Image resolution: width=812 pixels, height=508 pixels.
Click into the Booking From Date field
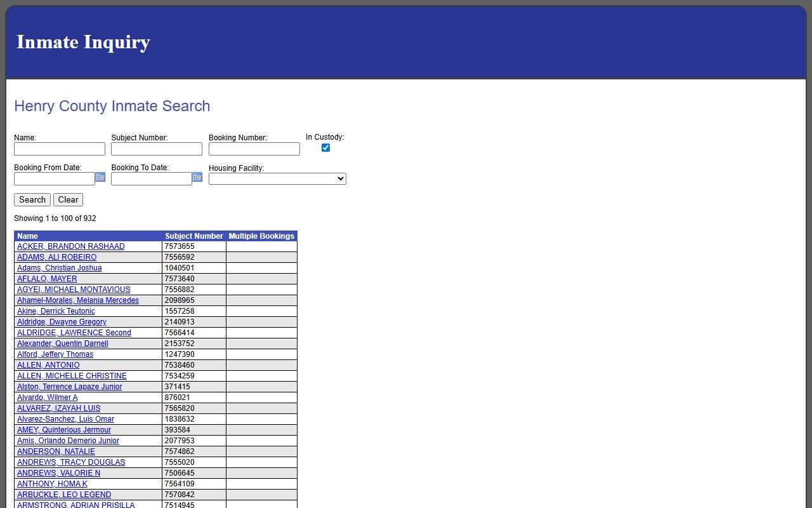[55, 179]
